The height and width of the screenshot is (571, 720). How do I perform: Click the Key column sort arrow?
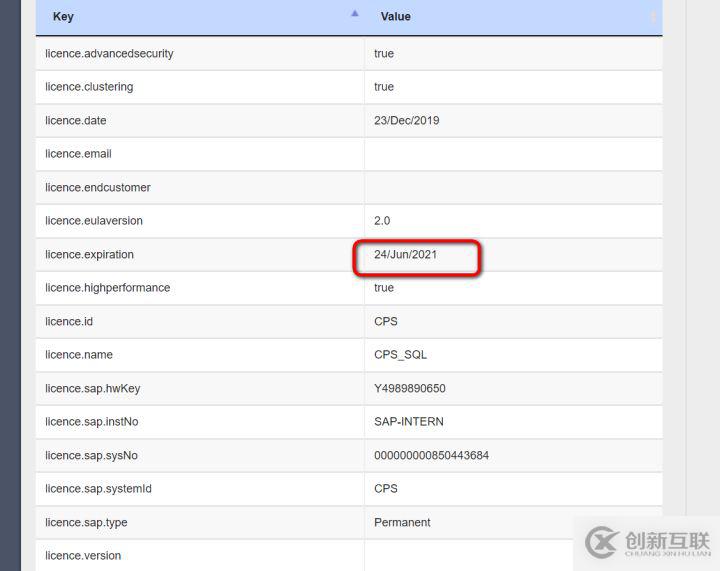pos(355,14)
